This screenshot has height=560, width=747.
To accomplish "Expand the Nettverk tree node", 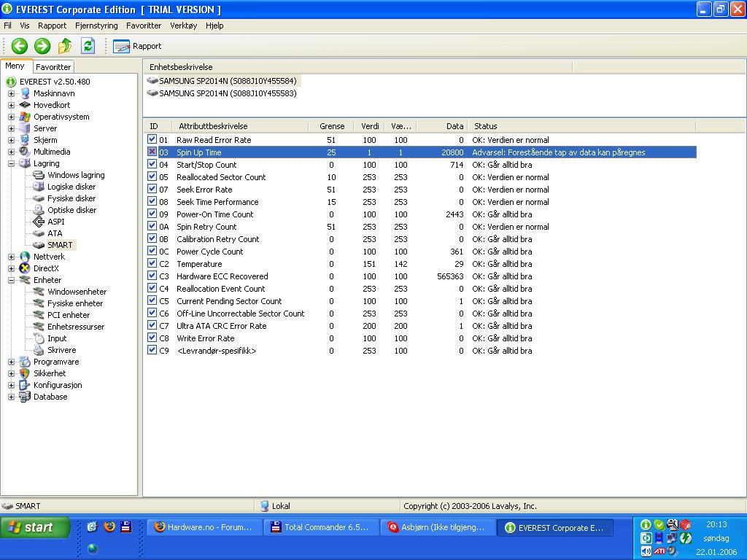I will [x=11, y=257].
